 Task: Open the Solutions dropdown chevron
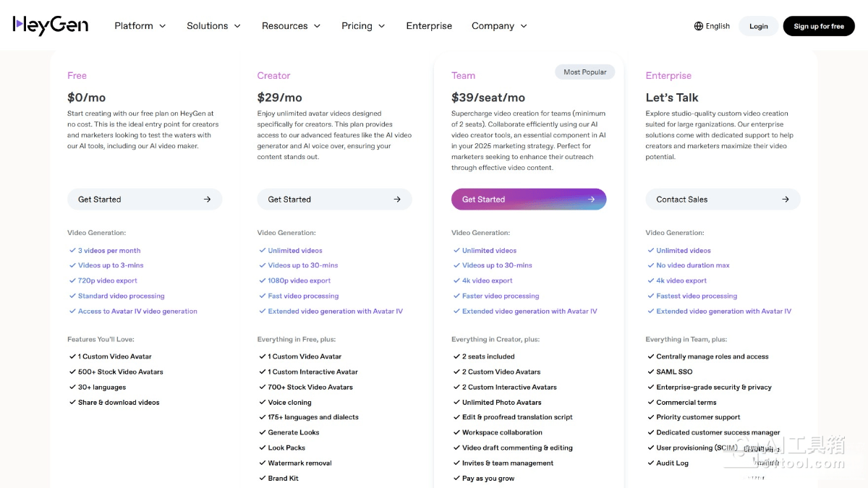coord(237,26)
